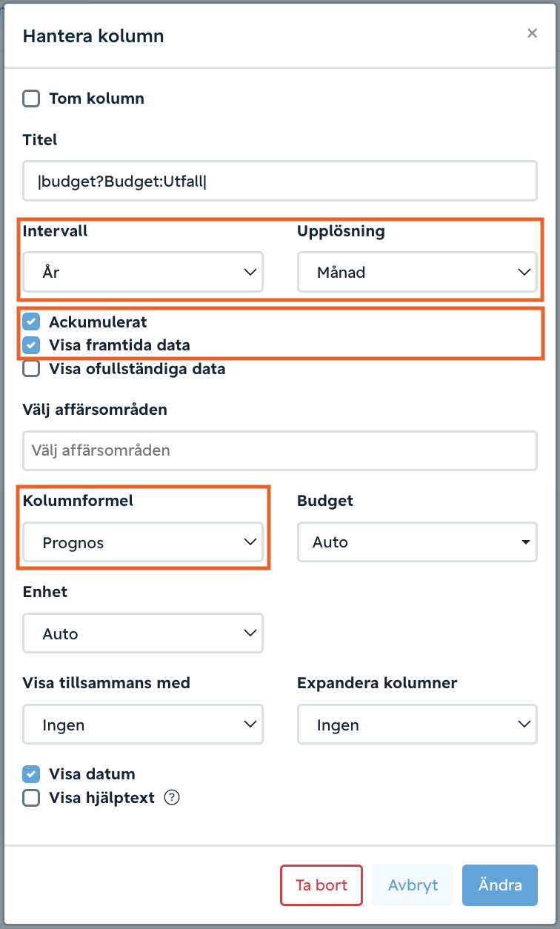Enable Visa ofullständiga data checkbox

(31, 368)
